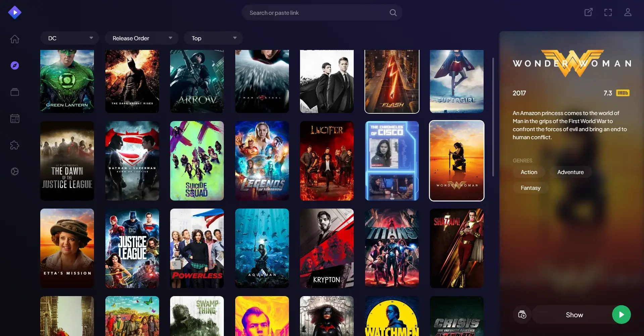The height and width of the screenshot is (336, 644).
Task: Open the Top sorting dropdown
Action: (213, 38)
